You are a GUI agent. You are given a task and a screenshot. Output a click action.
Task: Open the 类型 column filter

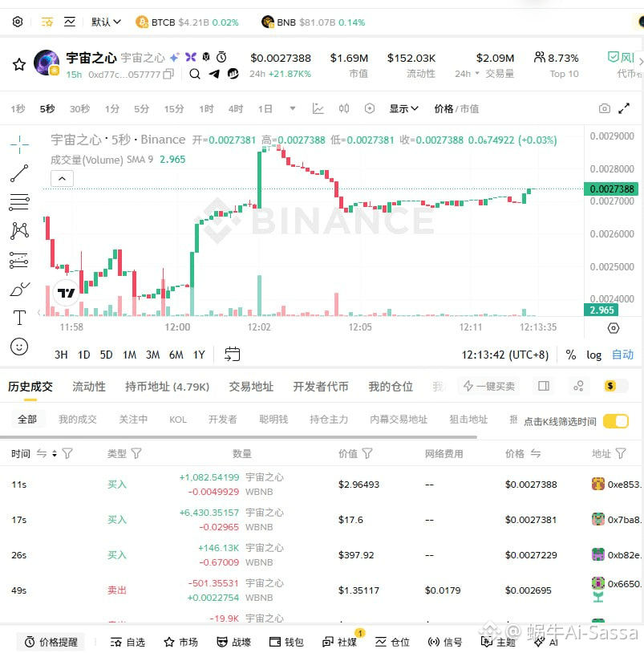(136, 453)
